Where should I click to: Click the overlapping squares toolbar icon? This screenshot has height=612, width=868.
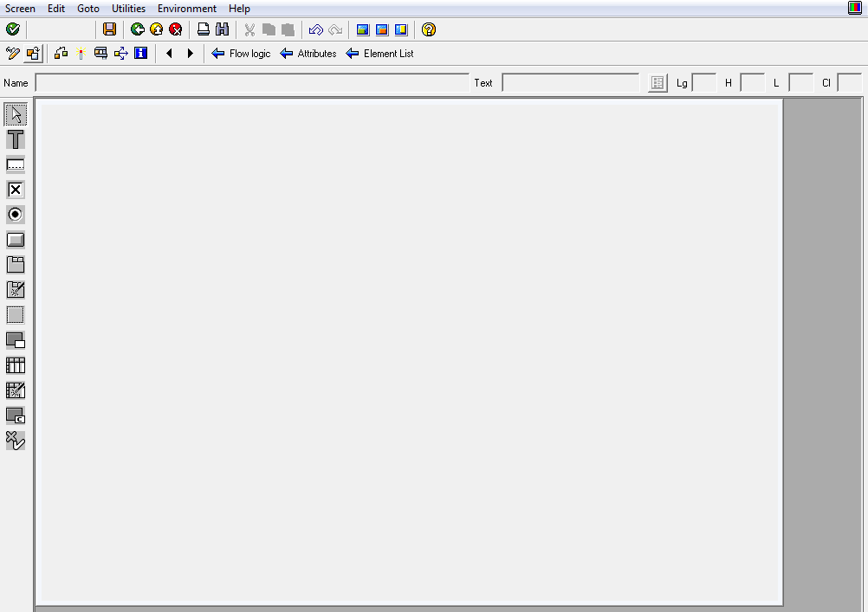click(x=33, y=53)
